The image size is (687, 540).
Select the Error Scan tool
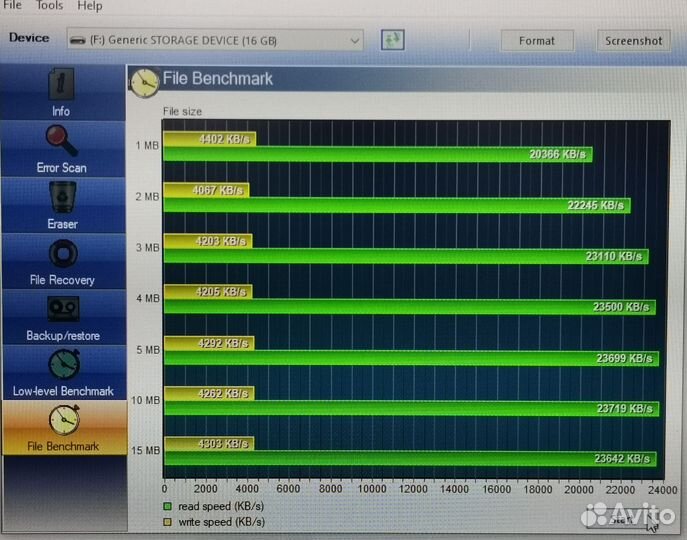coord(62,149)
